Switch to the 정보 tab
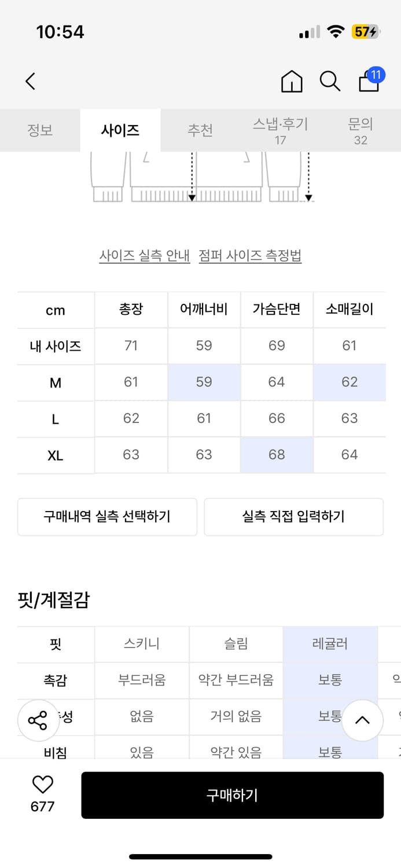401x868 pixels. 40,131
